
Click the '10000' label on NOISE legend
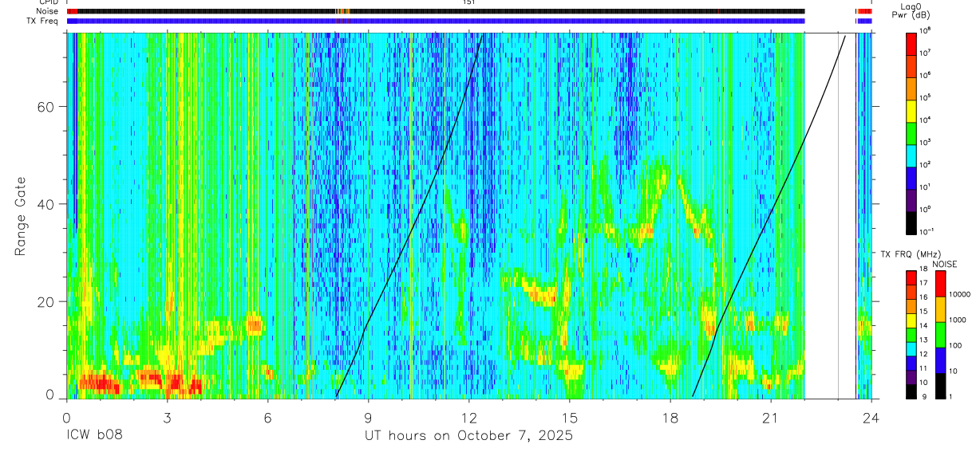pos(960,294)
